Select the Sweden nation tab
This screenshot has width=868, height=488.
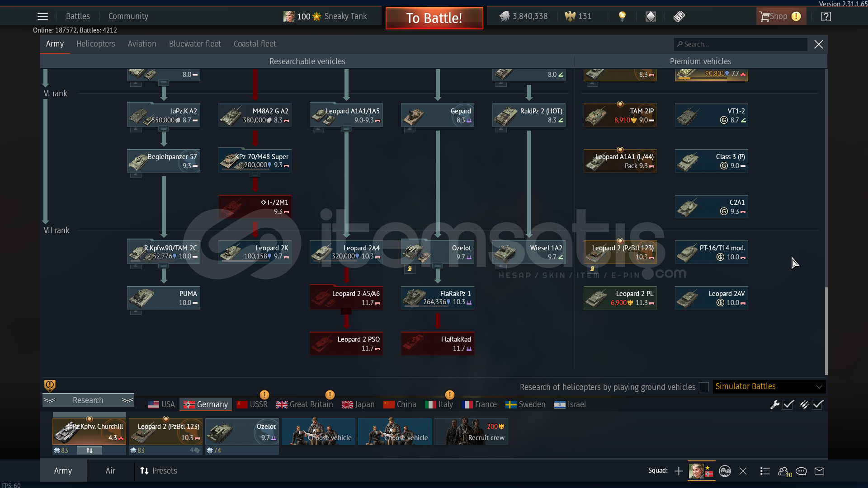point(525,404)
